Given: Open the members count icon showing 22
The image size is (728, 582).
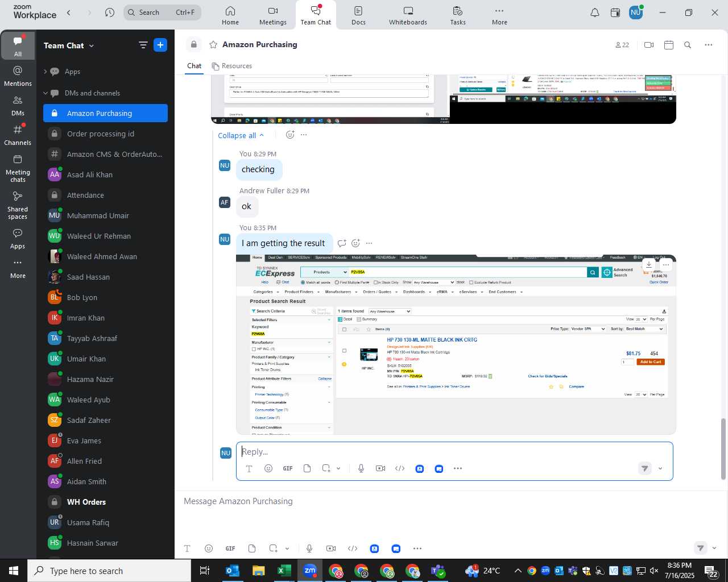Looking at the screenshot, I should (x=622, y=45).
